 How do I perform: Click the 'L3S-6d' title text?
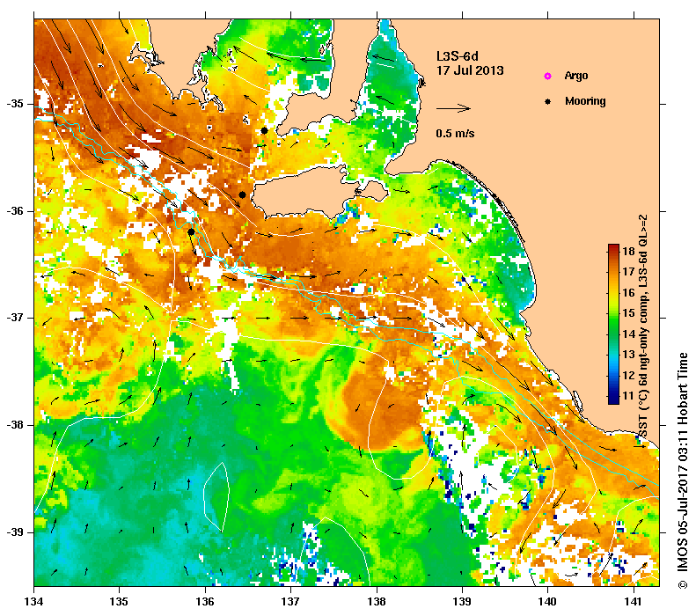coord(458,56)
